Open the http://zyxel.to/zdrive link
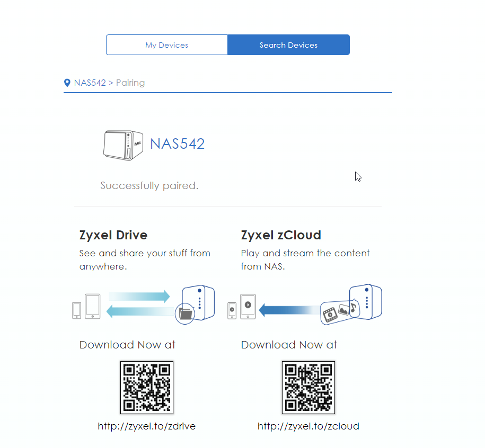The width and height of the screenshot is (485, 448). (147, 426)
